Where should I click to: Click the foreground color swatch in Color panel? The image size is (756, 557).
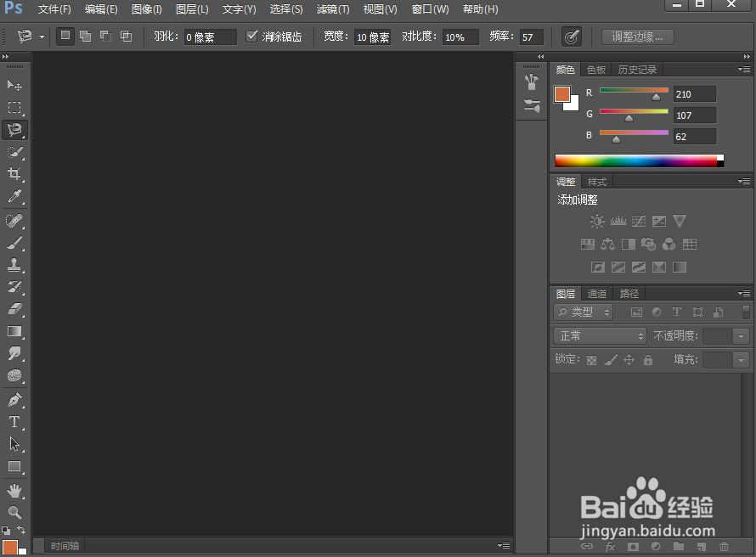562,94
